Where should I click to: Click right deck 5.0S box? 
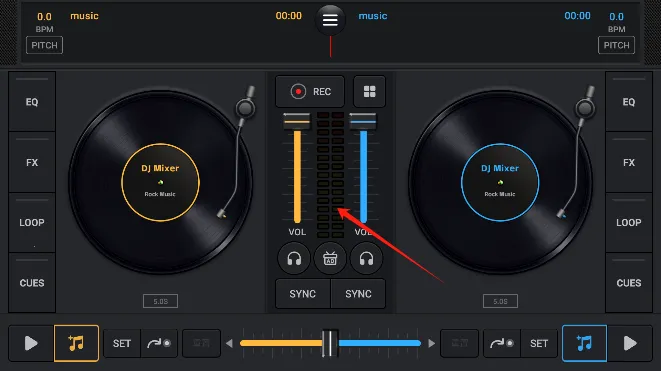coord(500,301)
